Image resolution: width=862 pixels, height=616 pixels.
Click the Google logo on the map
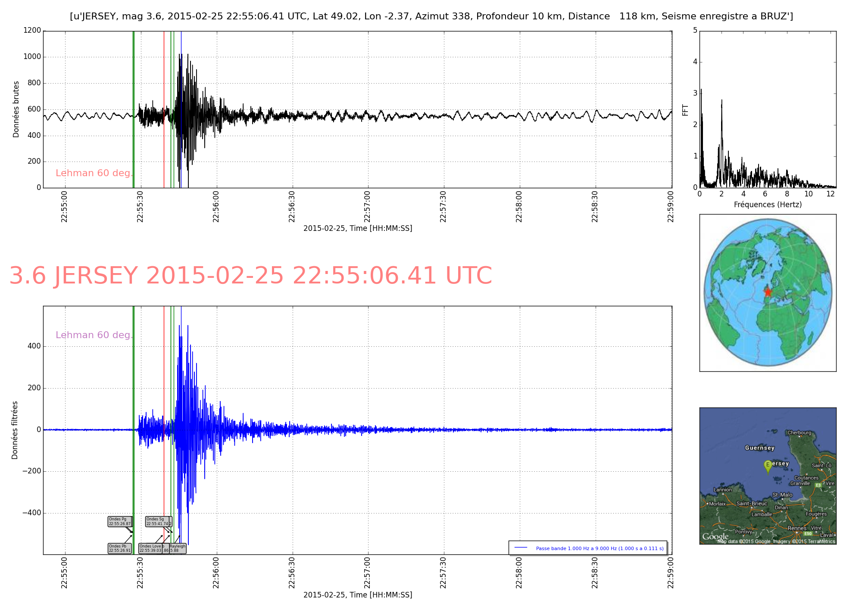[715, 537]
